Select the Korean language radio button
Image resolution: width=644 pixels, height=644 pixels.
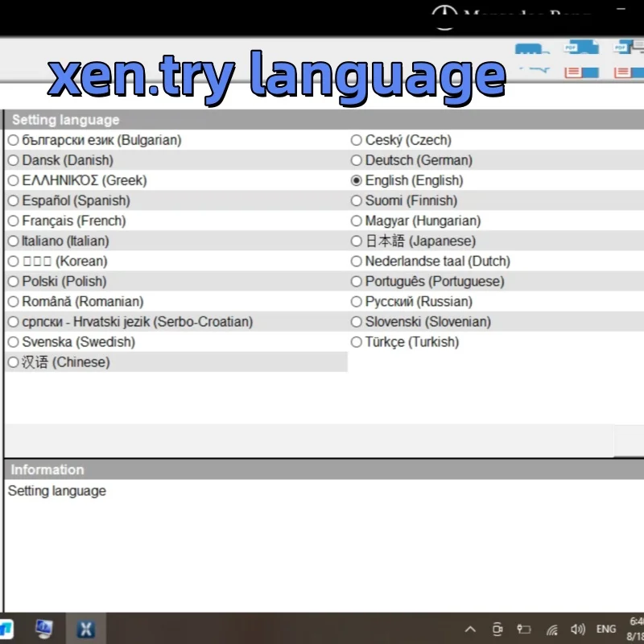[13, 261]
